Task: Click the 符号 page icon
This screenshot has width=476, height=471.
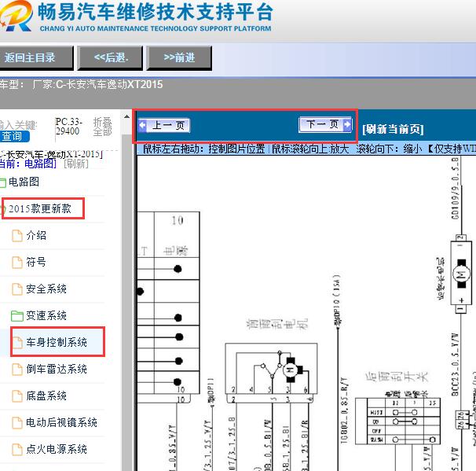Action: pos(17,263)
